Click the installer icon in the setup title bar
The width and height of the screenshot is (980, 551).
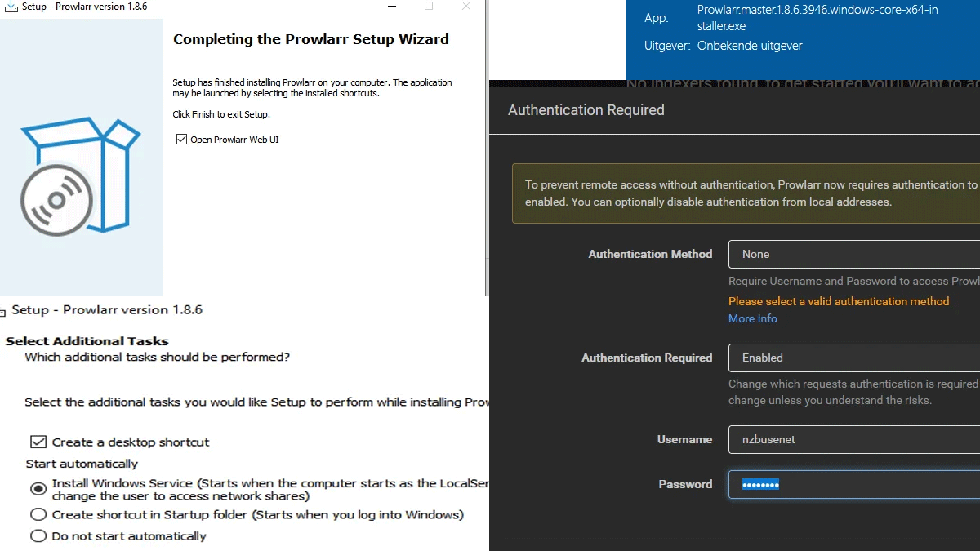pyautogui.click(x=11, y=7)
